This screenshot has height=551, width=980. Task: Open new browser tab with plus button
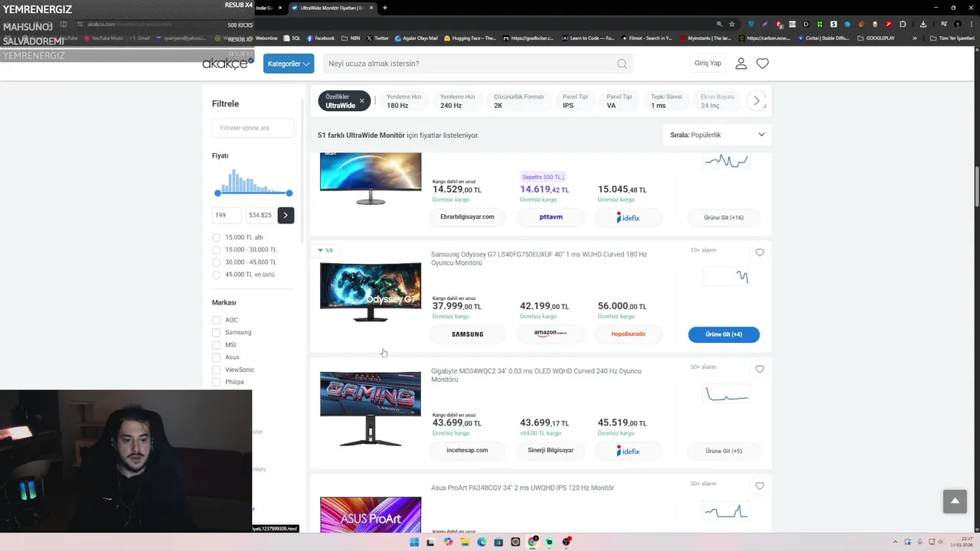(x=385, y=8)
